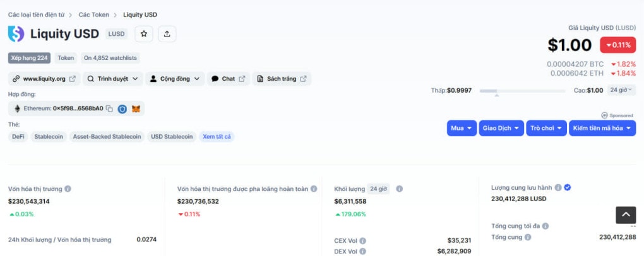Open 24 giờ volume period selector
Viewport: 644px width, 256px height.
[x=378, y=189]
